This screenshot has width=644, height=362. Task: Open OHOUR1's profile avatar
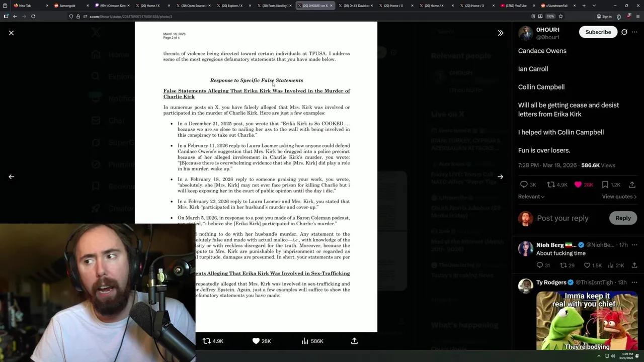pyautogui.click(x=525, y=33)
